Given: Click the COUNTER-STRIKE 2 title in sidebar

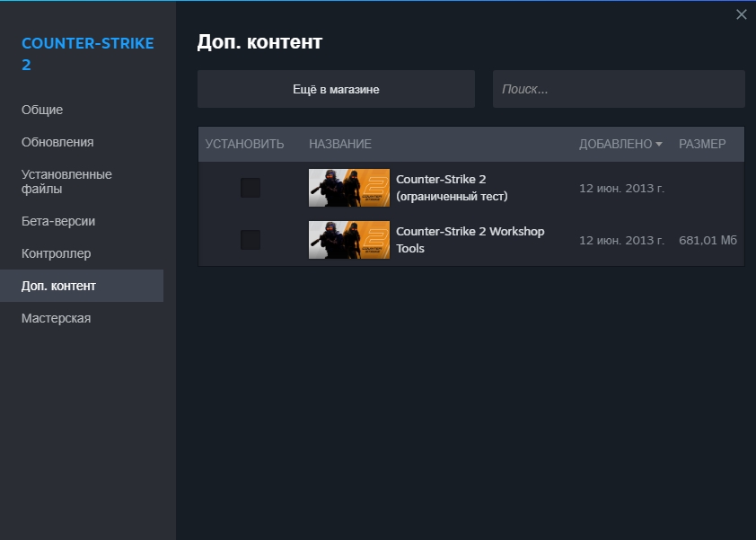Looking at the screenshot, I should tap(88, 54).
